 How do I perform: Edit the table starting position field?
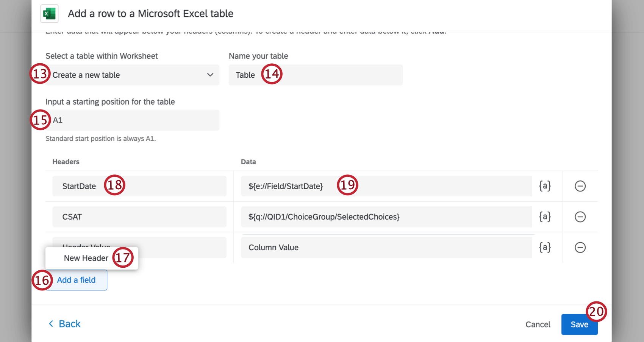(x=132, y=120)
